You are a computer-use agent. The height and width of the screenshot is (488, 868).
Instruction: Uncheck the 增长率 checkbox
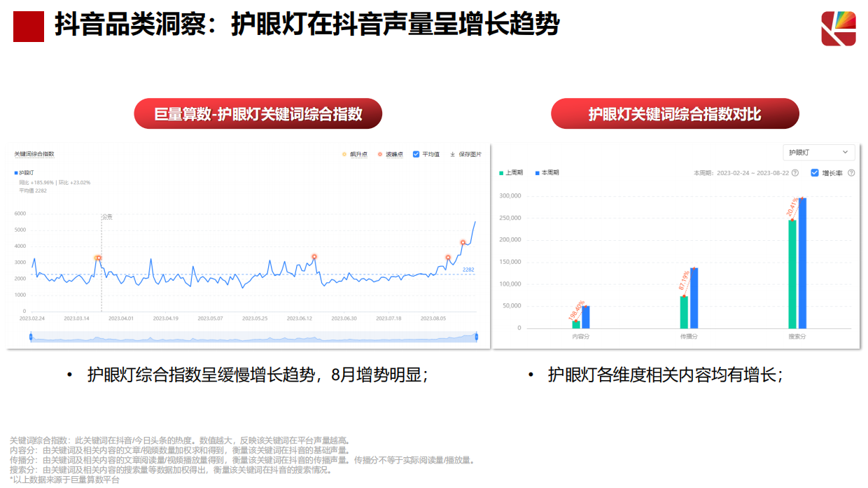815,172
